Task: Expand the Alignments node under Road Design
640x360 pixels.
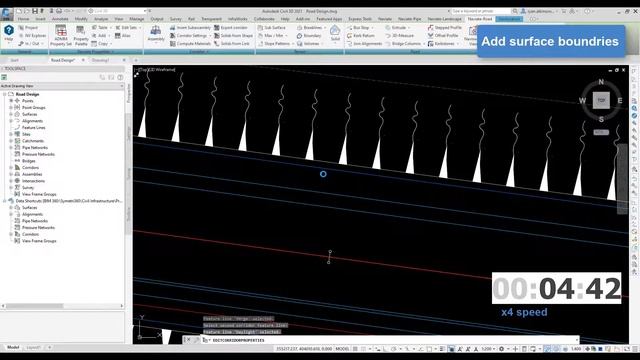Action: click(11, 121)
